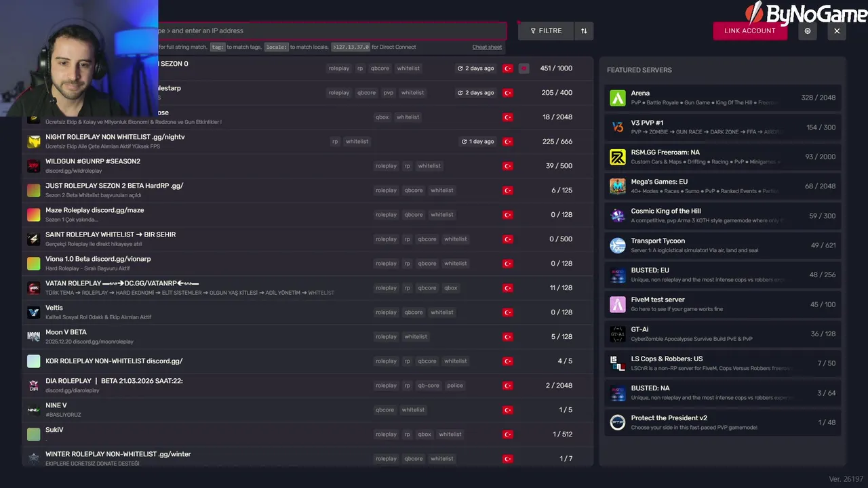Open the Veltis server entry

[x=308, y=312]
